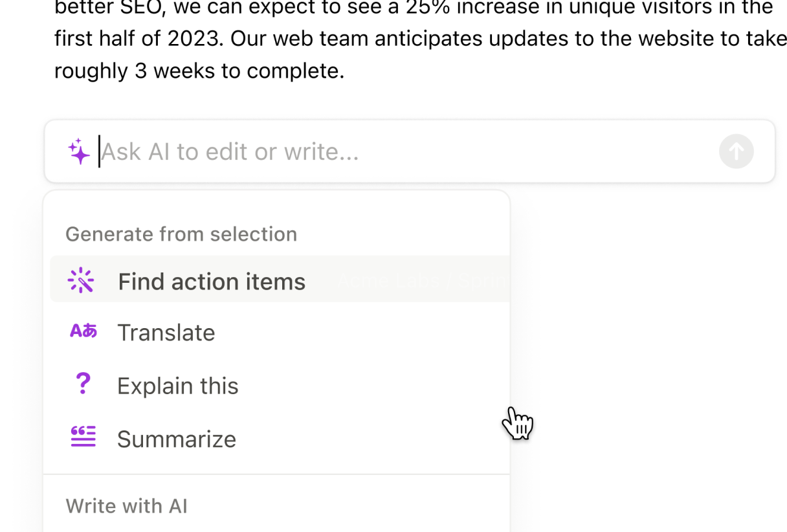Click the Translate language icon
Screen dimensions: 787x532
[83, 331]
